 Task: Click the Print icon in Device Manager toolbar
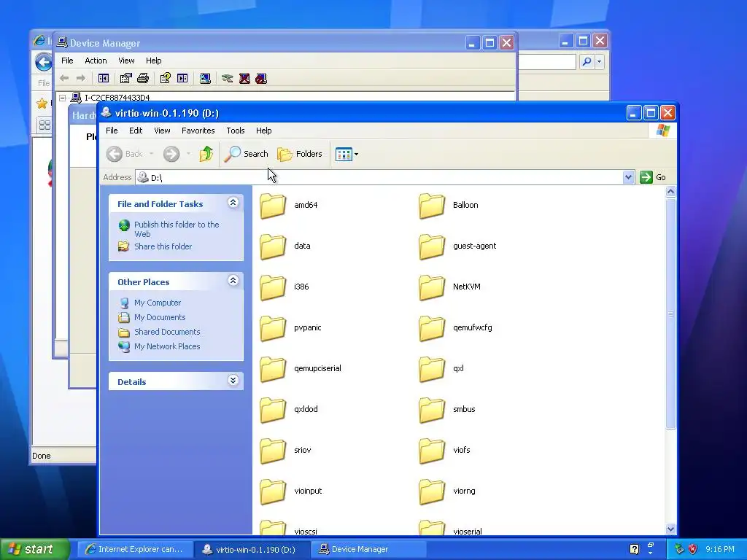pyautogui.click(x=143, y=78)
